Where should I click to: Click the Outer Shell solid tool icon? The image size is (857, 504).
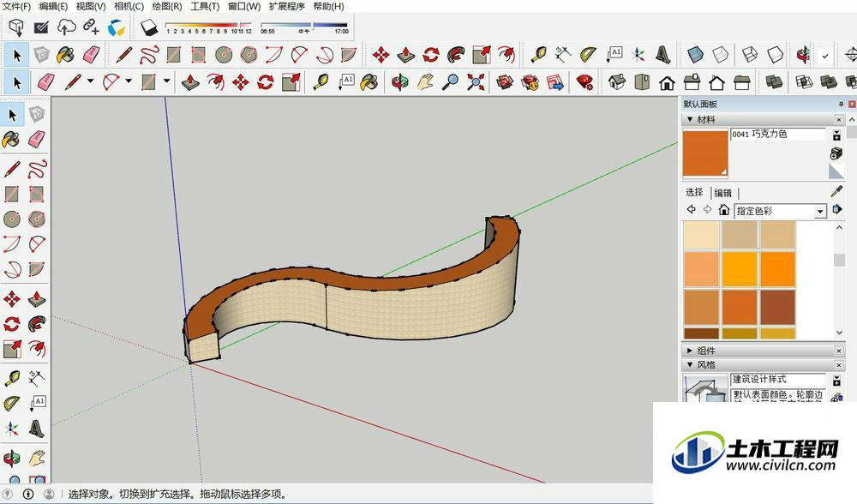coord(773,82)
